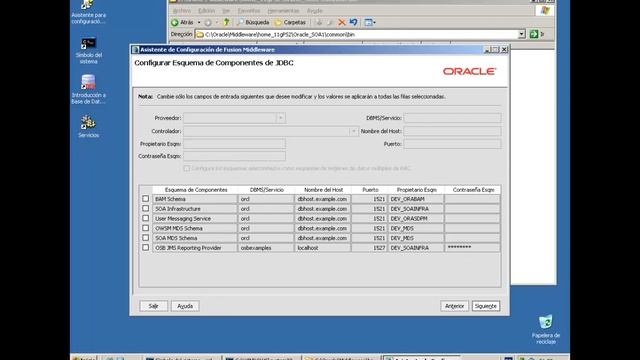Check the BAM Schema row checkbox
Screen dimensions: 640x360
coord(145,199)
